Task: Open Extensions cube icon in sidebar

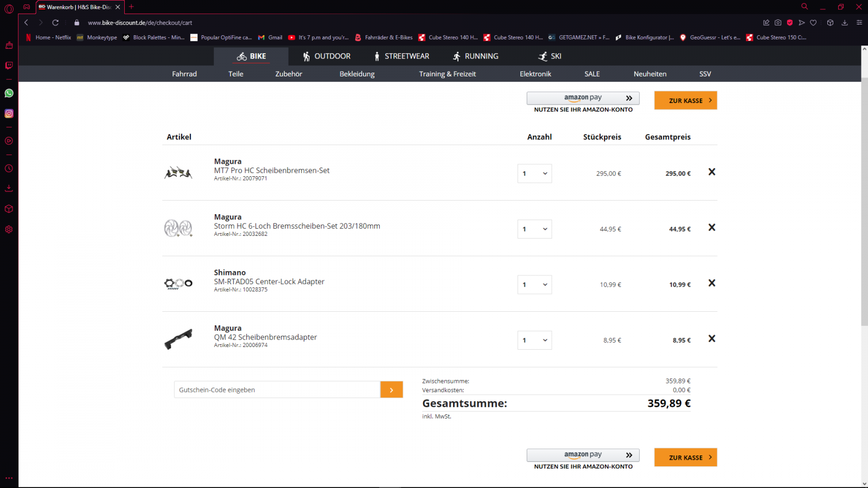Action: (x=9, y=209)
